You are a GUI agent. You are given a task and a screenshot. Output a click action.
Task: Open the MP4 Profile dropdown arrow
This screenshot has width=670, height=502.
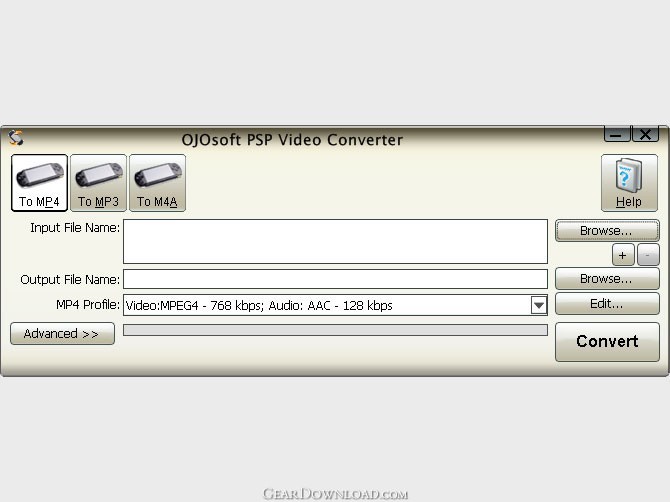[539, 305]
